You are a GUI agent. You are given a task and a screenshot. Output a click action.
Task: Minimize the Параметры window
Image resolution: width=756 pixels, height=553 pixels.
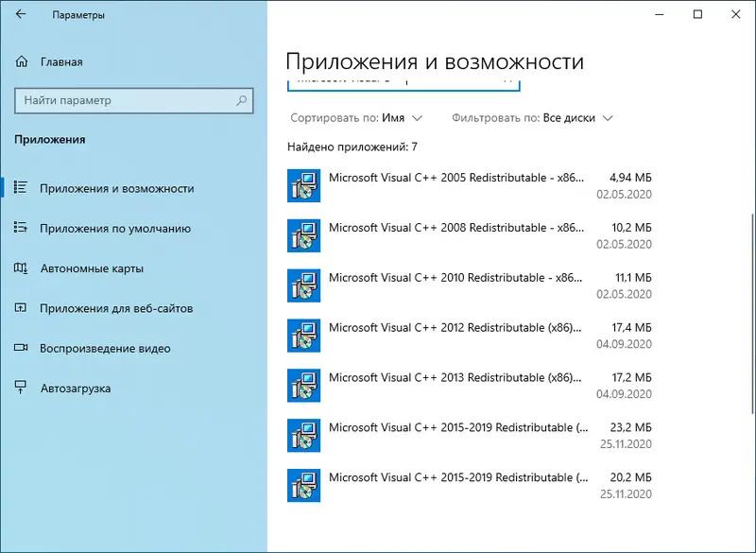coord(660,14)
